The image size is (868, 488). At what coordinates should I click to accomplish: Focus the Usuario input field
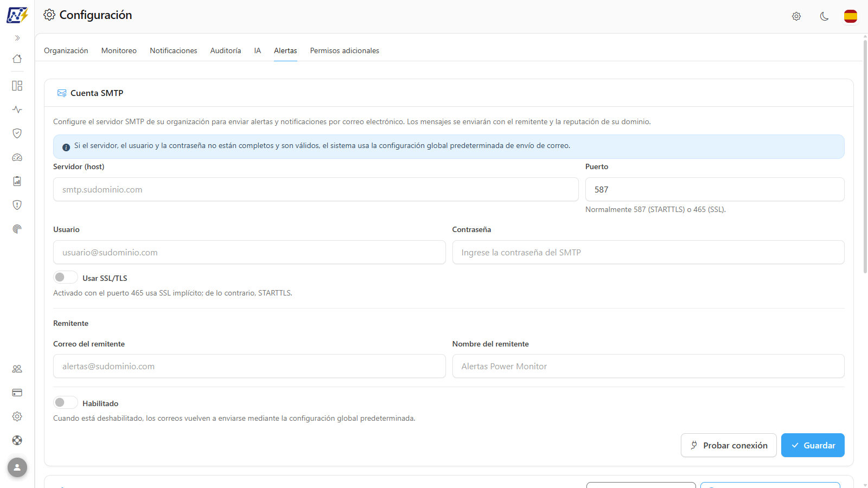[x=250, y=252]
